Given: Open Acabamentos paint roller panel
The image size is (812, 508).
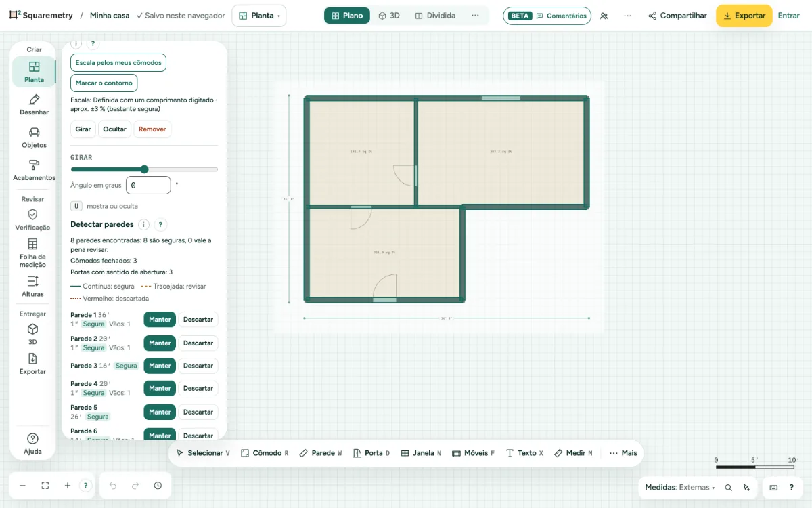Looking at the screenshot, I should coord(34,170).
